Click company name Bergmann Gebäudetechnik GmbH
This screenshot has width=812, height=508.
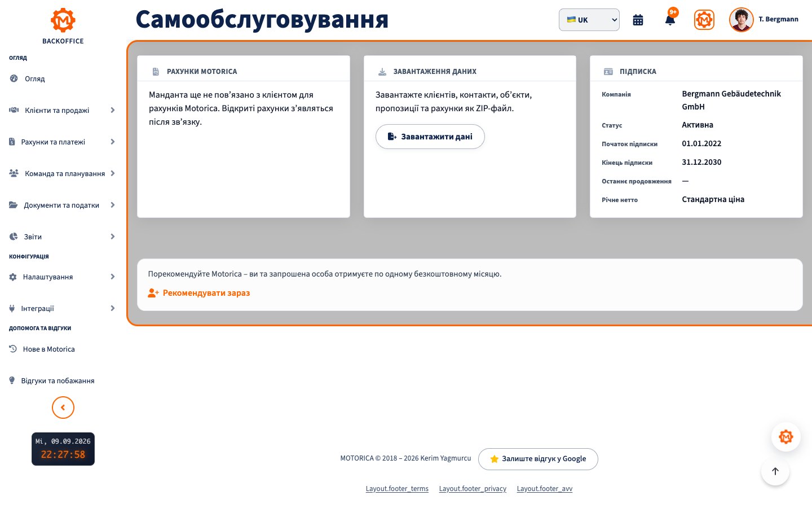[x=731, y=100]
